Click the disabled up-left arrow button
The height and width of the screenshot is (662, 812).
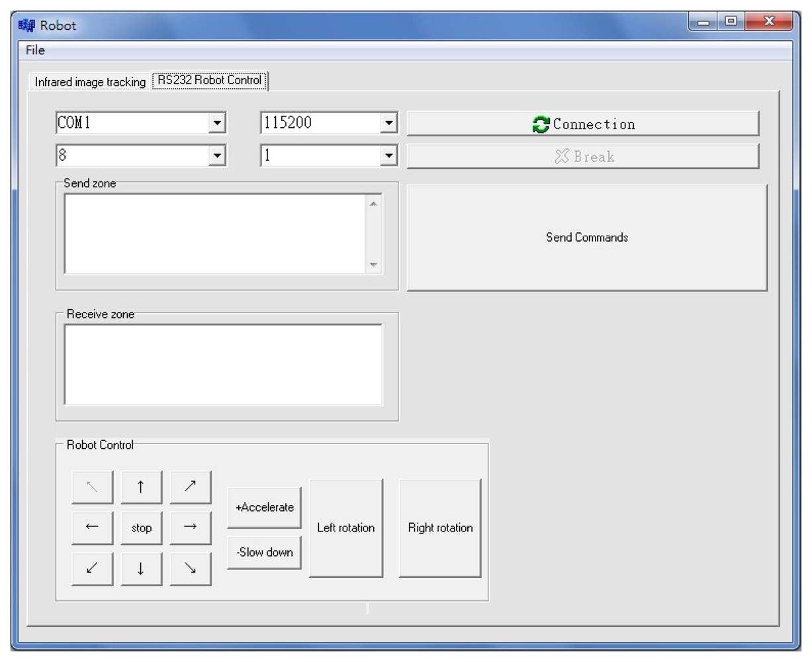coord(92,487)
